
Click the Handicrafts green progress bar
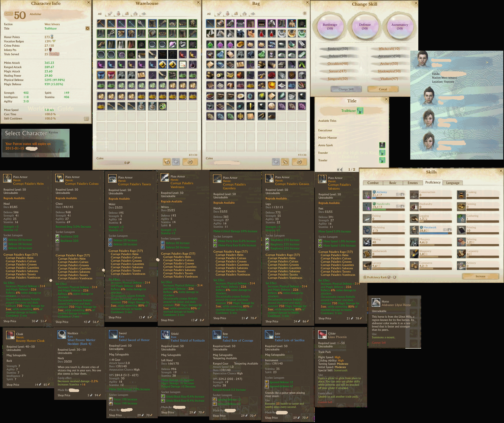click(x=388, y=210)
